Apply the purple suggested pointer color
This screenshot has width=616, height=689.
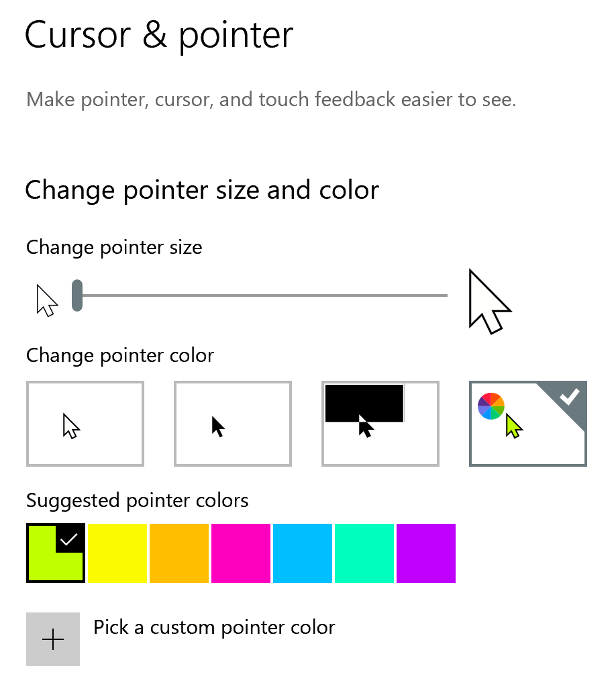click(x=426, y=553)
